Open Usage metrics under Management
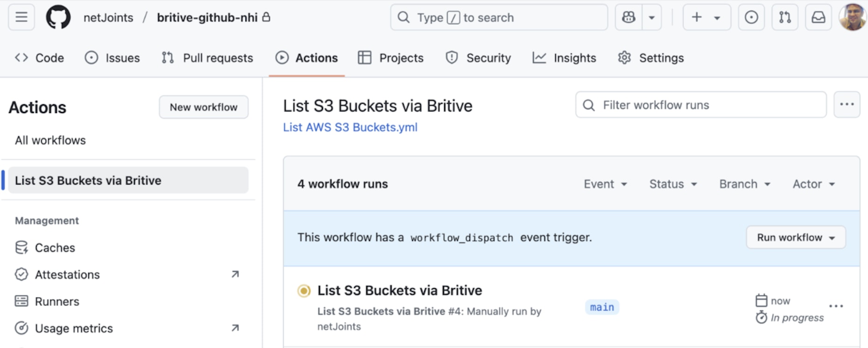 (x=74, y=328)
